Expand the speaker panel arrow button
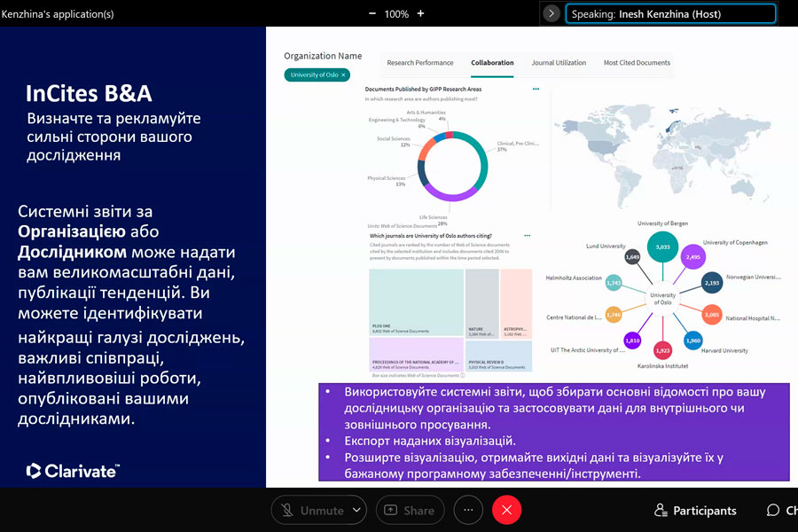Screen dimensions: 798x532 tap(552, 14)
